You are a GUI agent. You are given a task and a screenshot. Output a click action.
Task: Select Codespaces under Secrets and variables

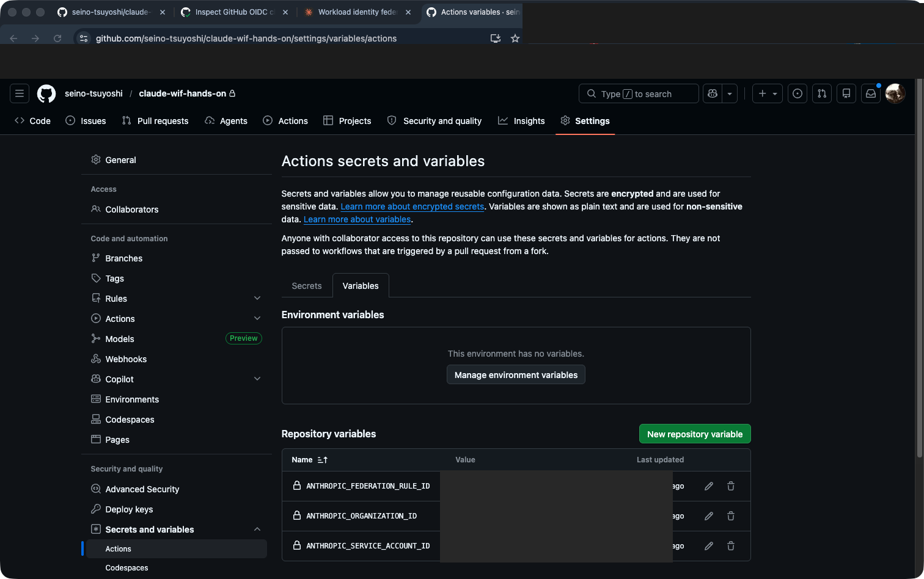(177, 568)
